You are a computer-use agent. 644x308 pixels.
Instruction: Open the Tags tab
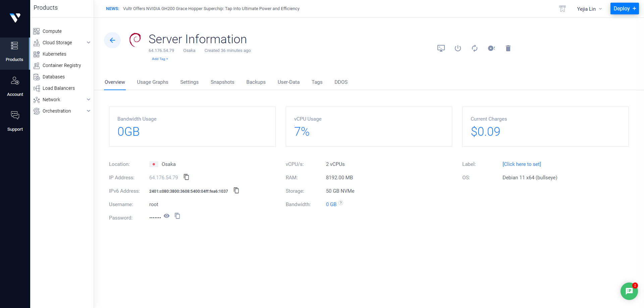pyautogui.click(x=317, y=82)
